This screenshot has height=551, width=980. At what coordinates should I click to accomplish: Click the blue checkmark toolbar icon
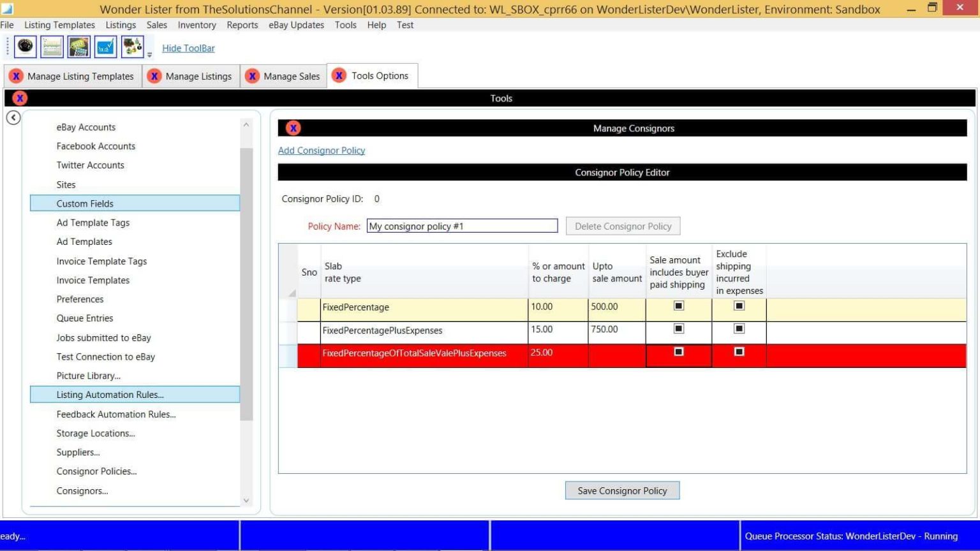105,47
